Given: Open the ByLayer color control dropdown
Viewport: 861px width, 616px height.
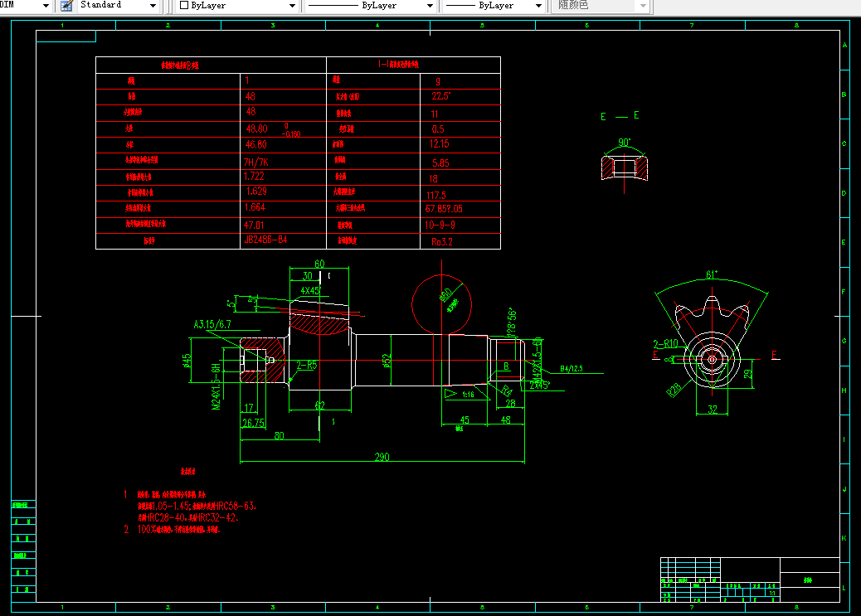Looking at the screenshot, I should 292,6.
